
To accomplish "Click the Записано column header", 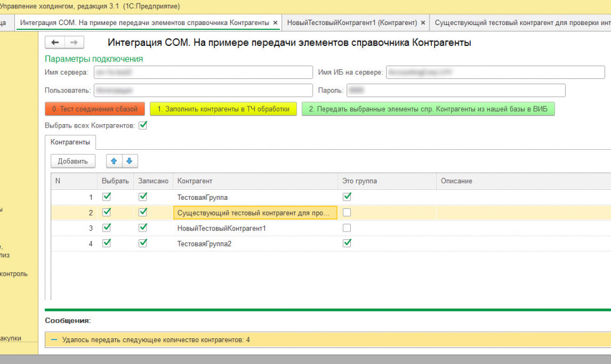I will pos(153,181).
